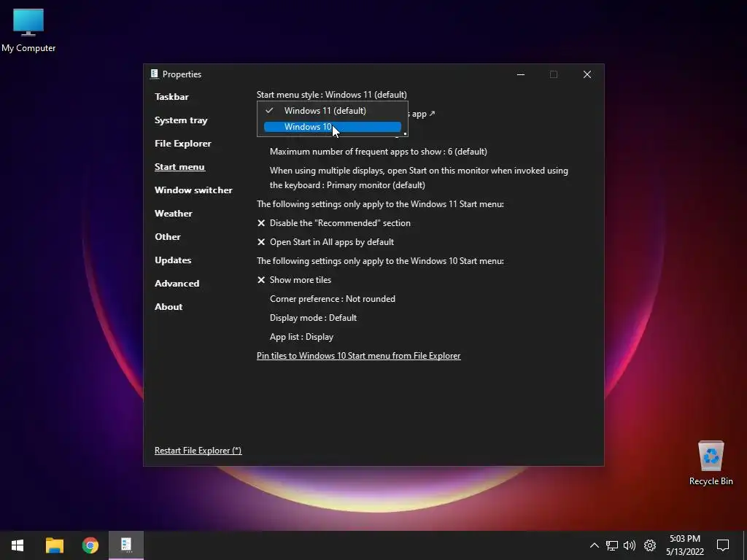
Task: Open My Computer desktop icon
Action: point(28,31)
